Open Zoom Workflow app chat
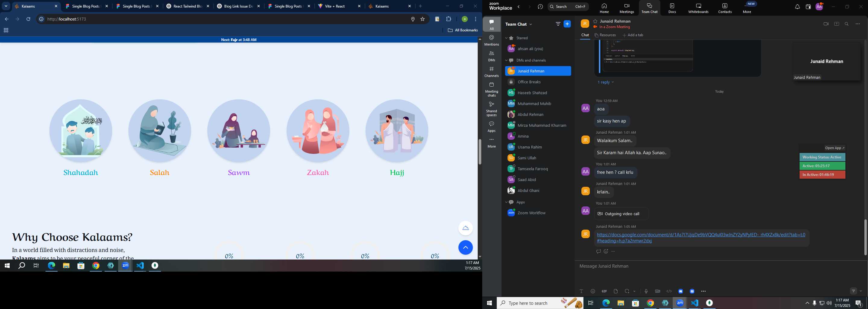 coord(538,213)
